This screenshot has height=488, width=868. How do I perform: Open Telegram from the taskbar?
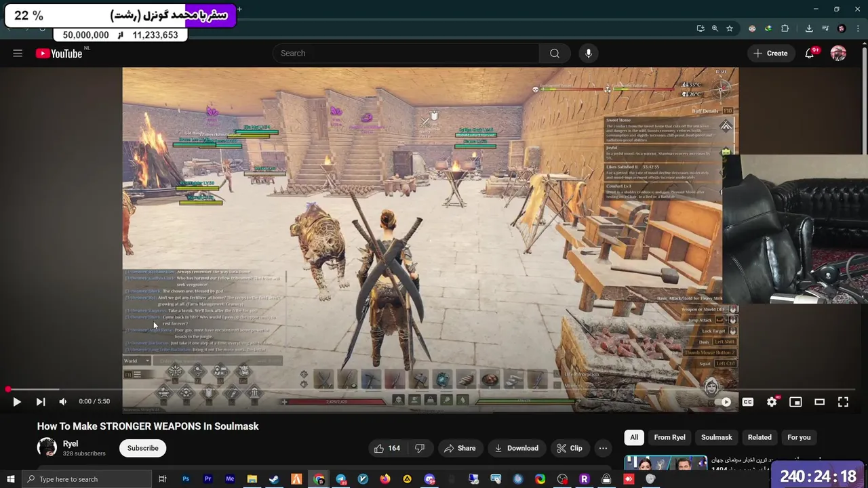(x=341, y=479)
